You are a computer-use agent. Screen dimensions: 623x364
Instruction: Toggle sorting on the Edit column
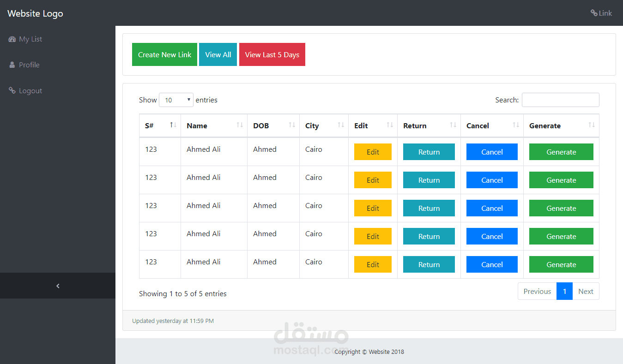point(390,125)
